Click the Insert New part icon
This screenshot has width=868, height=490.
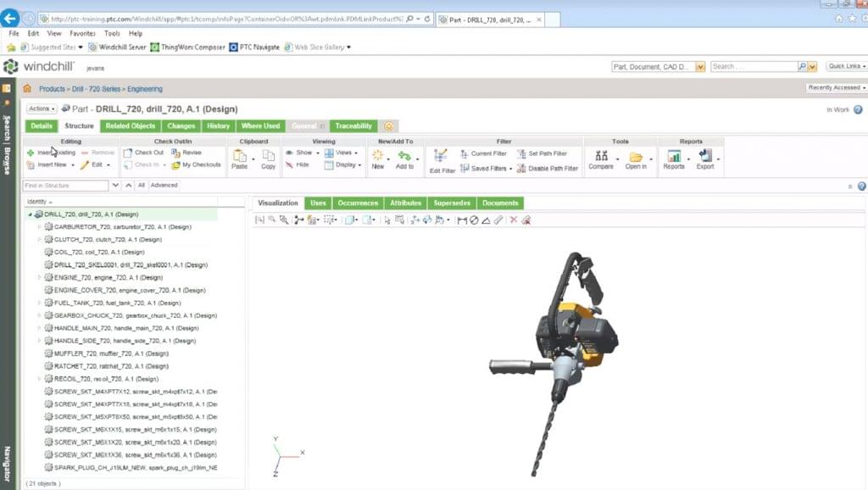point(31,165)
